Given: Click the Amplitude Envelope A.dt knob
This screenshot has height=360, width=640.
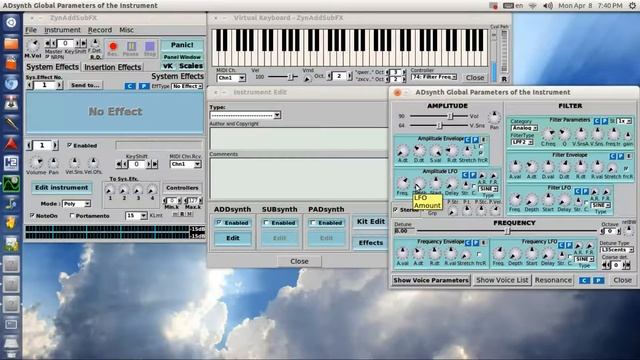Looking at the screenshot, I should (x=403, y=151).
